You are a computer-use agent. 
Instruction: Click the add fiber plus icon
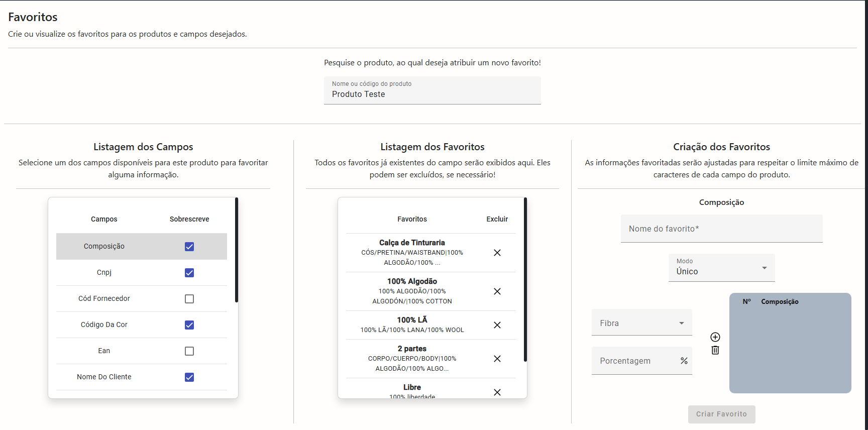[715, 337]
